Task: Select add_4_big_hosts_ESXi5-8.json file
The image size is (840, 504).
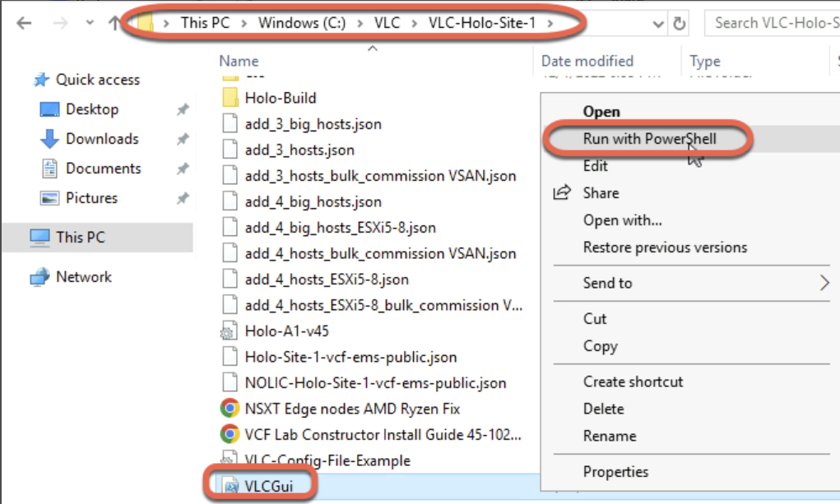Action: click(x=340, y=228)
